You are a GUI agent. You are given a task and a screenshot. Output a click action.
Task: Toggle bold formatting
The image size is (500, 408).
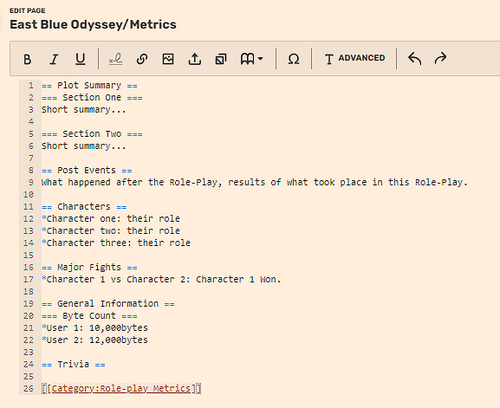click(27, 59)
